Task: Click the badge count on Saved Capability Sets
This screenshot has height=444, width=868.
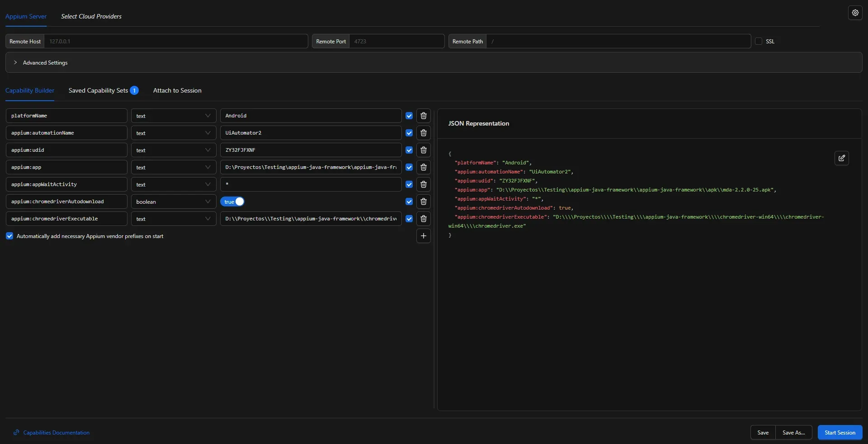Action: [x=134, y=90]
